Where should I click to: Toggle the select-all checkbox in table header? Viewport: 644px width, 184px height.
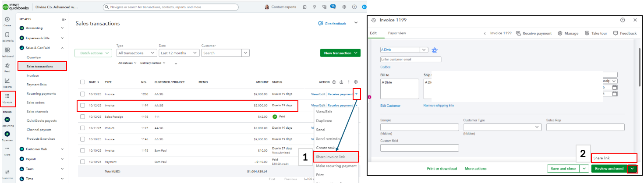click(82, 82)
